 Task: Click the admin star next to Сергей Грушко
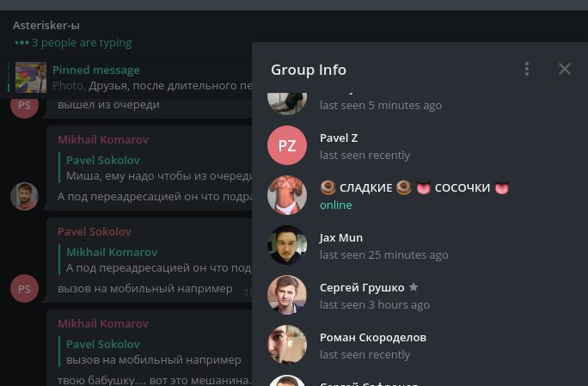(413, 287)
